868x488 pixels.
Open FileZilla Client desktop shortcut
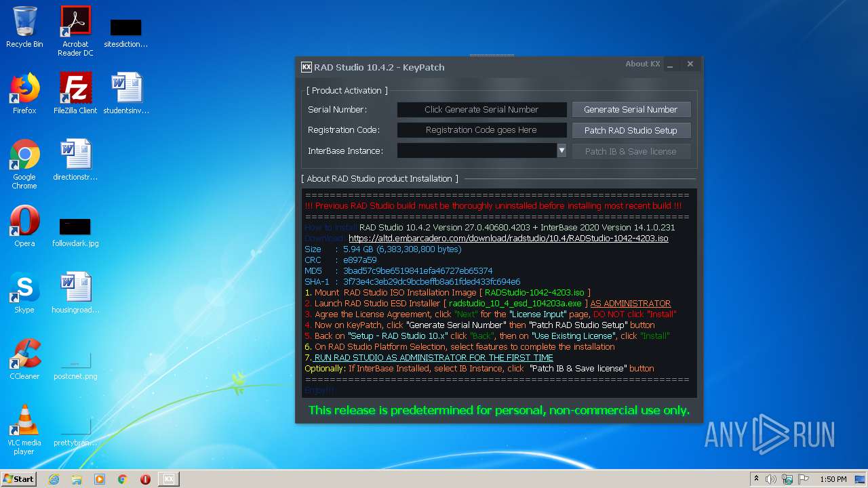pos(75,94)
